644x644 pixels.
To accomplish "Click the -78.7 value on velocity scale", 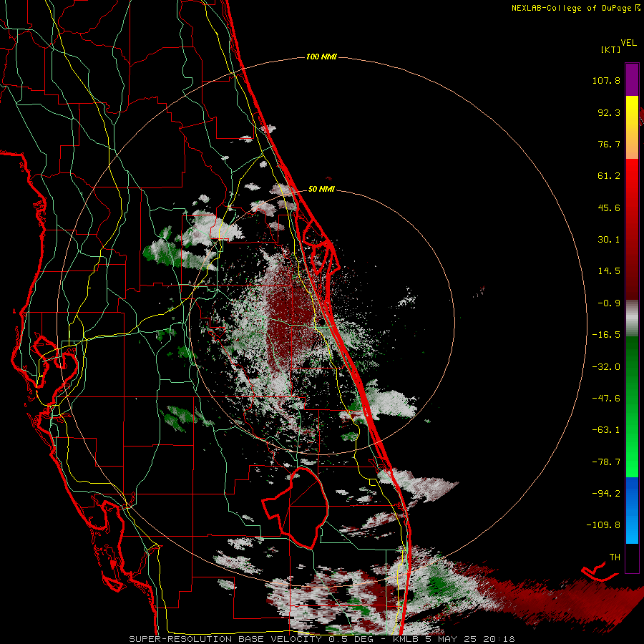I will 606,462.
